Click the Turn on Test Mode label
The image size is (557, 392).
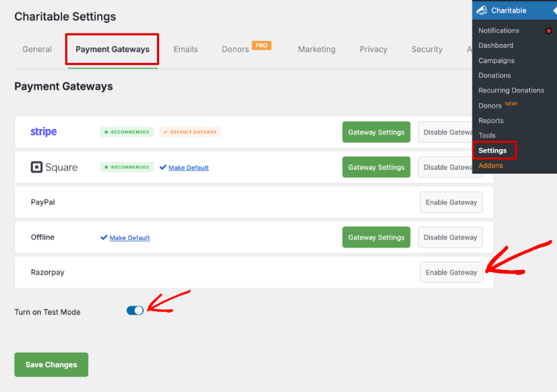pyautogui.click(x=47, y=312)
